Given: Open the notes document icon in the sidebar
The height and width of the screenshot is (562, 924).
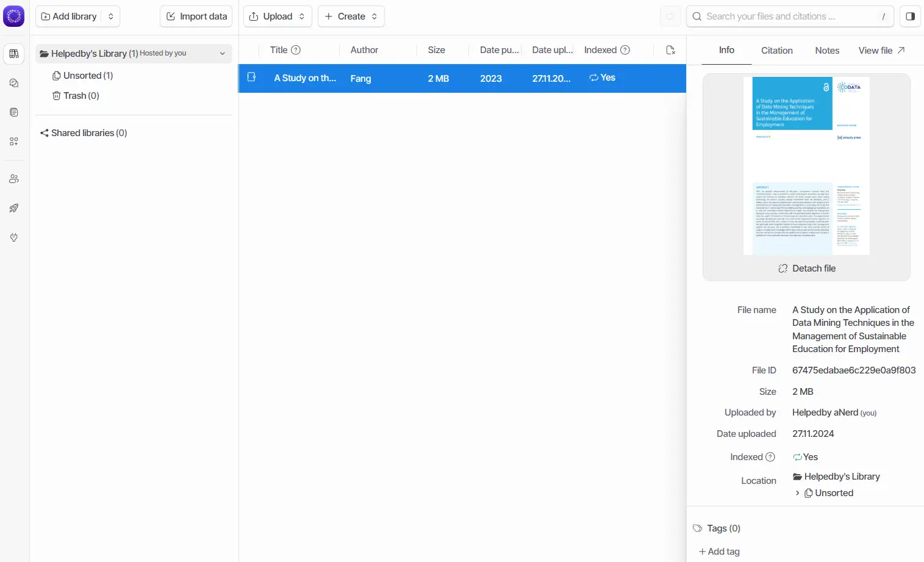Looking at the screenshot, I should tap(14, 112).
